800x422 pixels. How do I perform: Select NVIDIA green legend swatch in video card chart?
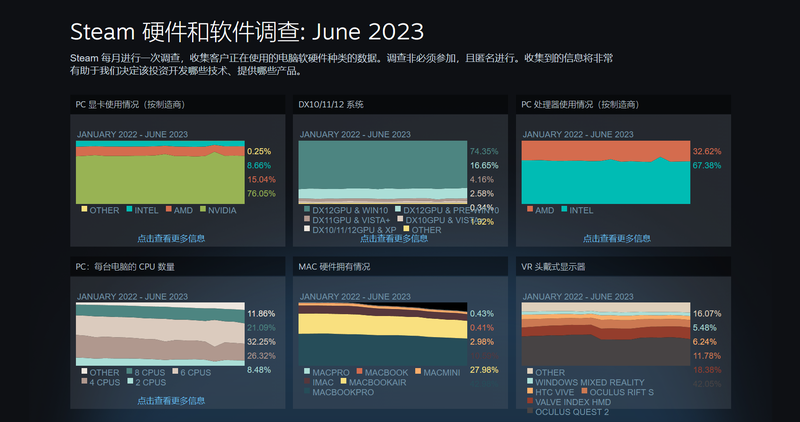coord(203,209)
